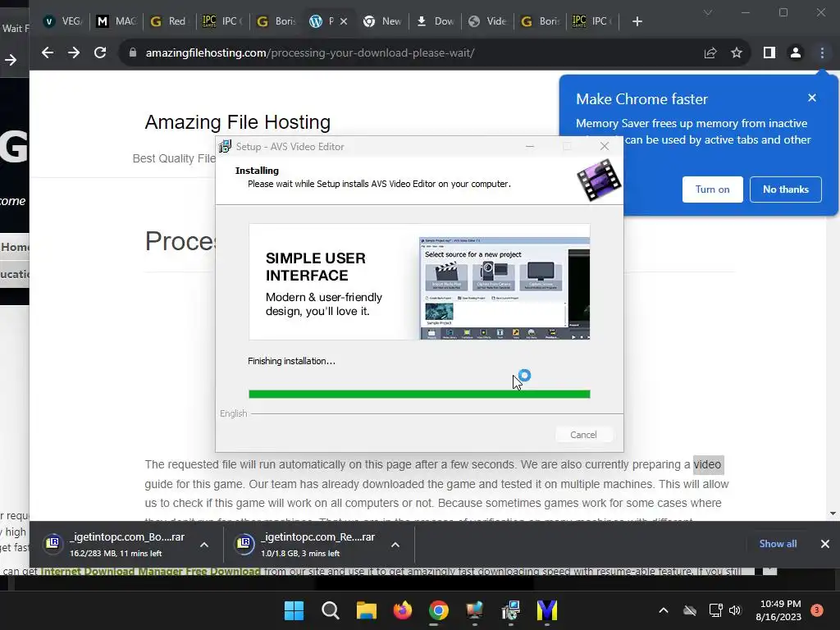This screenshot has width=840, height=630.
Task: Open Chrome side panel icon
Action: [x=769, y=52]
